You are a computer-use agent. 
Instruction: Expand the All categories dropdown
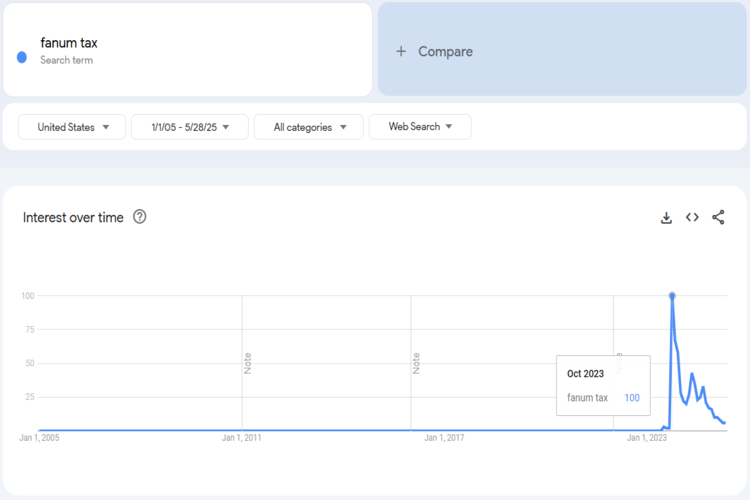coord(309,127)
